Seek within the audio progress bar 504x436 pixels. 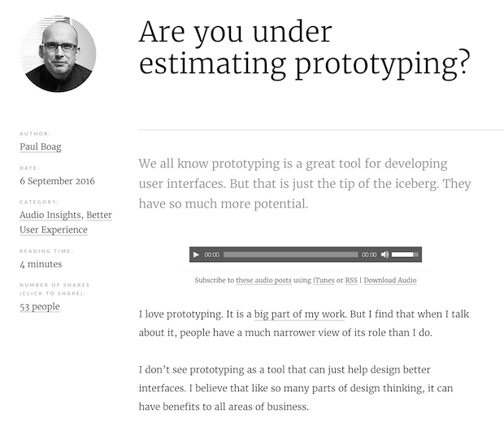coord(290,255)
